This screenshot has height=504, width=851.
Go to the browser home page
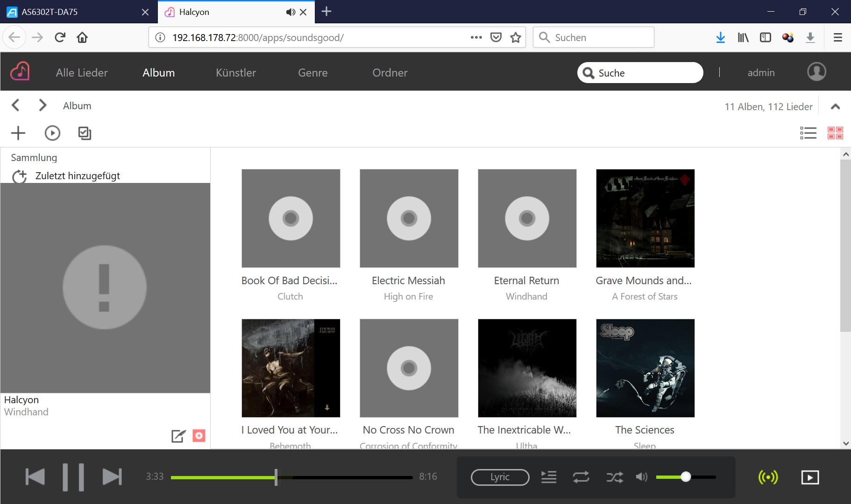tap(82, 37)
